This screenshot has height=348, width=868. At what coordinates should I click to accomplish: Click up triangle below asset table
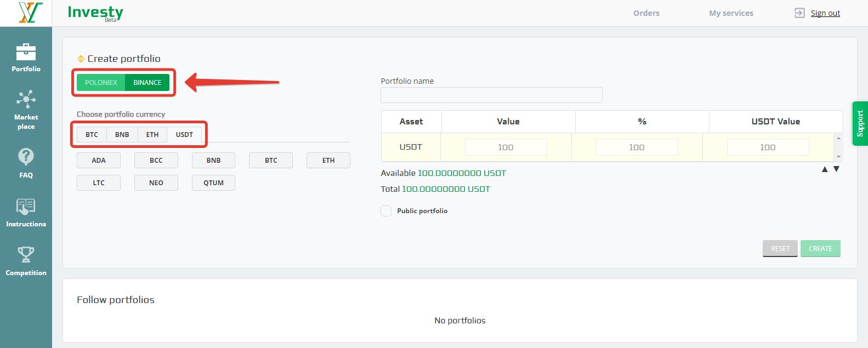tap(825, 169)
